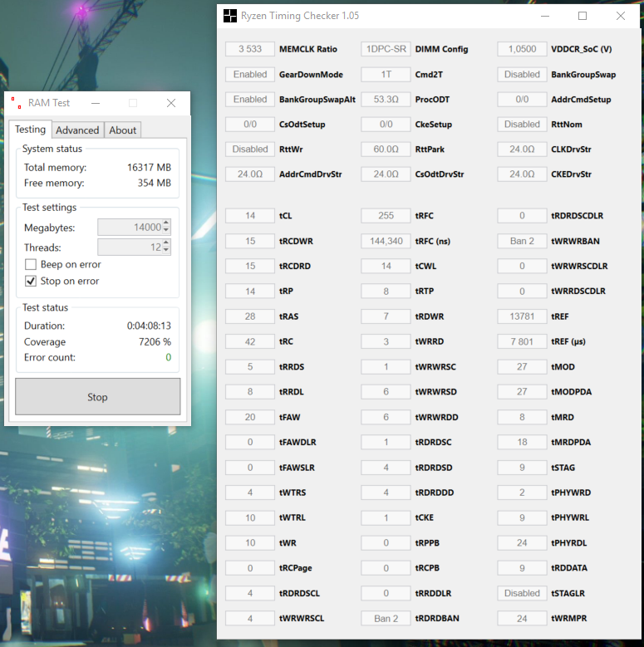
Task: Uncheck Stop on error
Action: (x=31, y=281)
